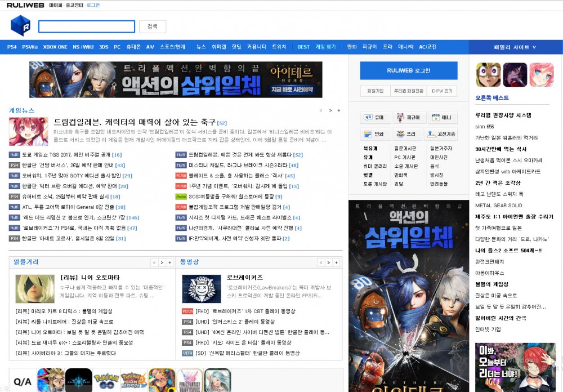The height and width of the screenshot is (392, 563).
Task: Go to next 게임뉴스 page arrow
Action: pos(330,110)
